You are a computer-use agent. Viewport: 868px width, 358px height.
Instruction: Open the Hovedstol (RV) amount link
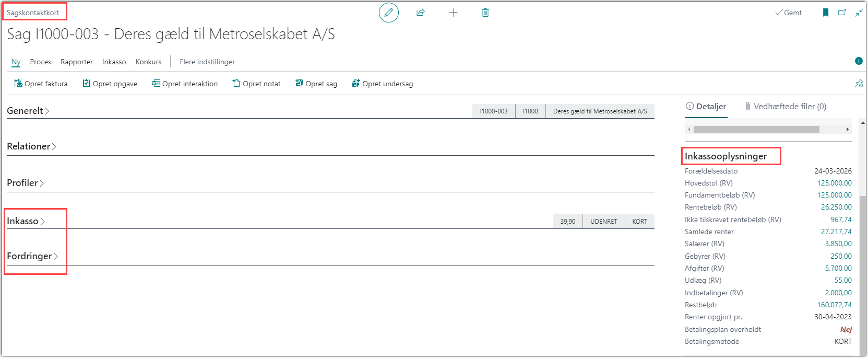tap(834, 183)
